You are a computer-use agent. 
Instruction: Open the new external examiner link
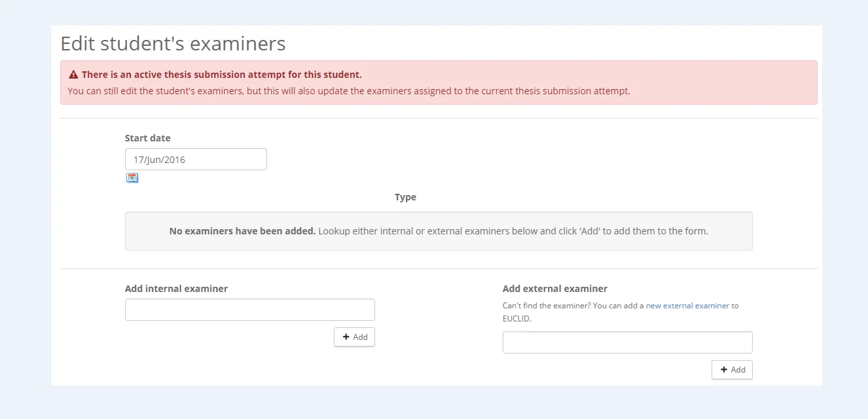(687, 305)
